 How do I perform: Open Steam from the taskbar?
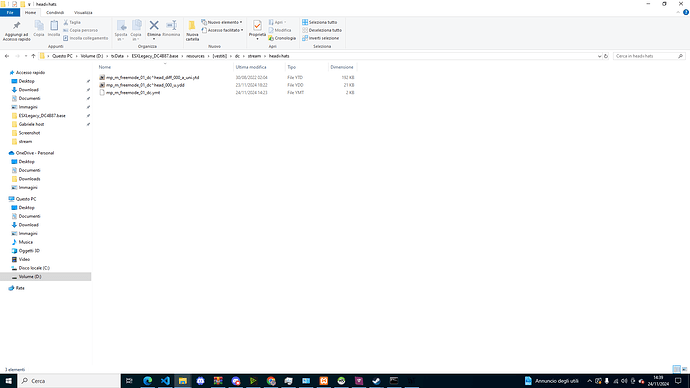pyautogui.click(x=376, y=381)
